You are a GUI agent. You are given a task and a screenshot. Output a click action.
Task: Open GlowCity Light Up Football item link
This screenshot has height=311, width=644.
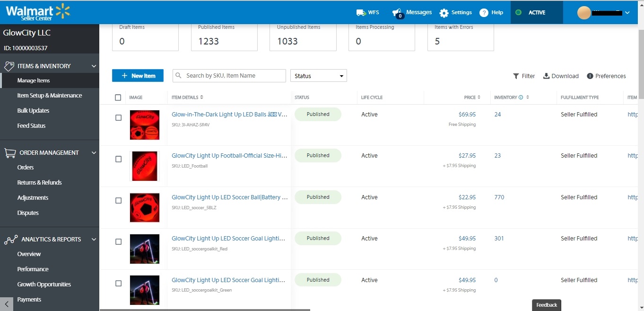point(229,156)
